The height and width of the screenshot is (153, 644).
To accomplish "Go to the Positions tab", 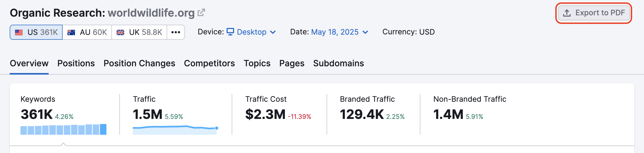I will coord(76,63).
